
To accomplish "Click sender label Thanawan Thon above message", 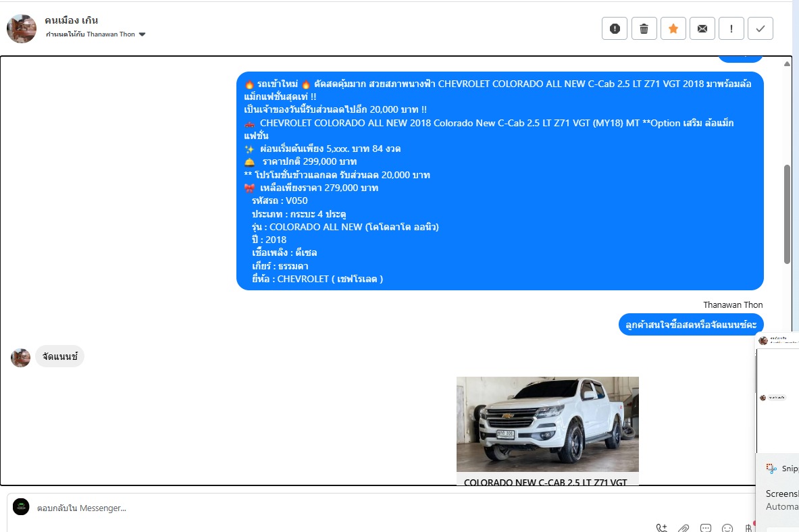I will tap(733, 304).
